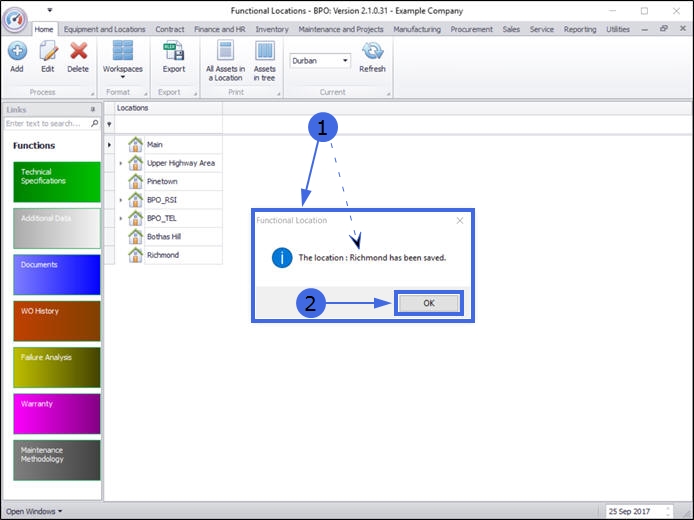Click the Add icon in the ribbon
The height and width of the screenshot is (520, 694).
click(x=17, y=51)
